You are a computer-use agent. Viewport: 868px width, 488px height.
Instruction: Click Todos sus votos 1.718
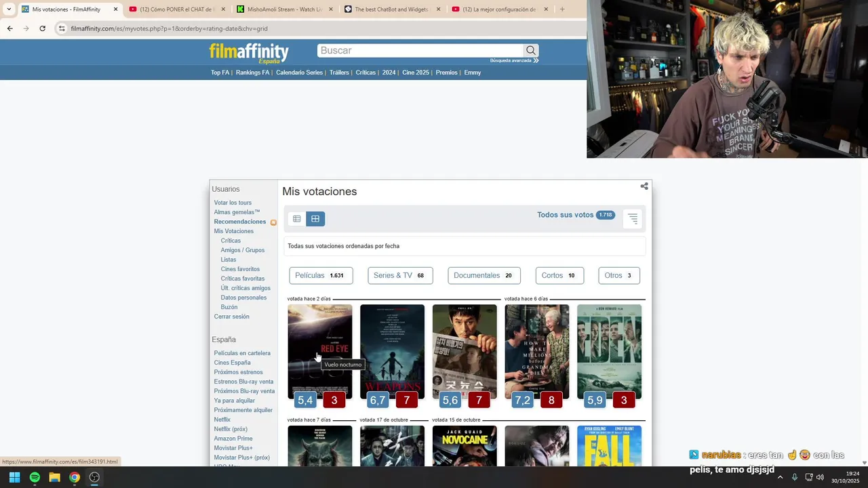point(576,215)
